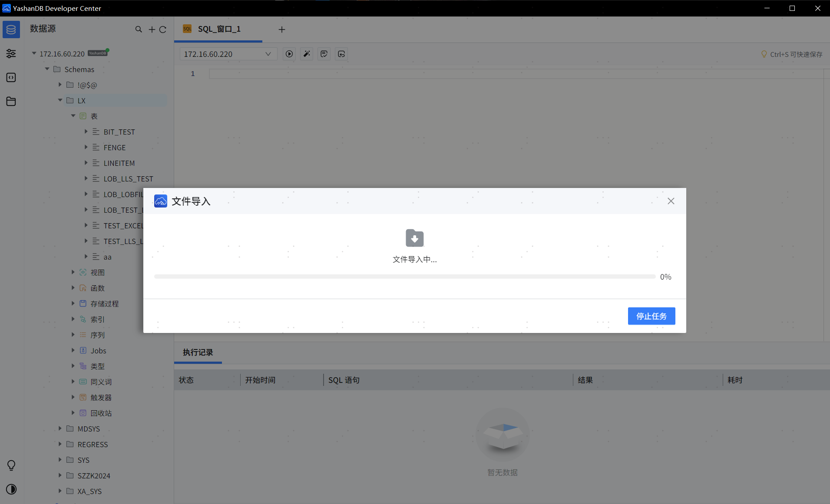Click the format SQL magic wand icon
This screenshot has width=830, height=504.
coord(307,54)
